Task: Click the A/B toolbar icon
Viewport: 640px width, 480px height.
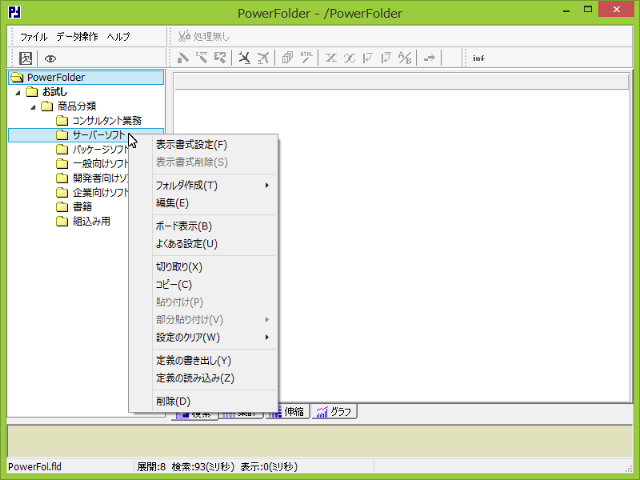Action: click(x=404, y=58)
